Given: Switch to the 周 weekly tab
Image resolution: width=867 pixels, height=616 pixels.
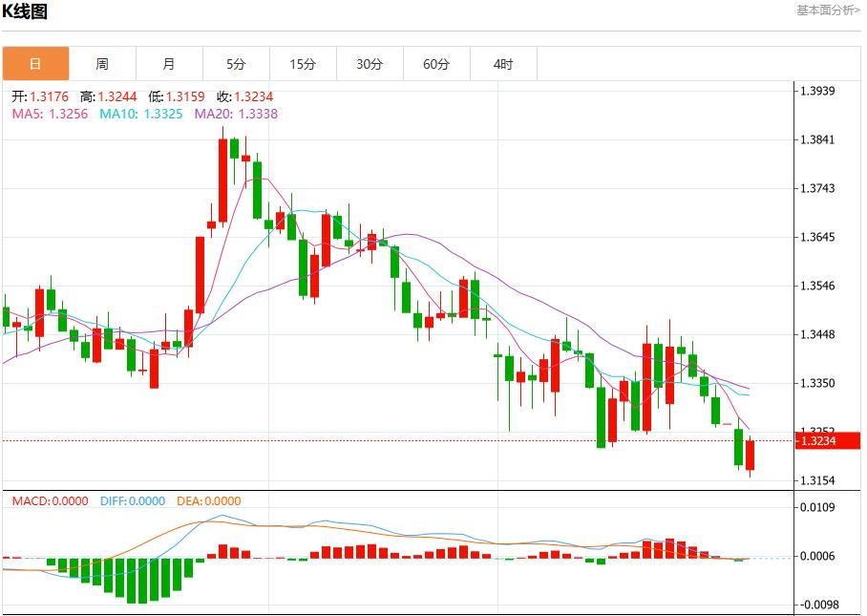Looking at the screenshot, I should coord(102,64).
